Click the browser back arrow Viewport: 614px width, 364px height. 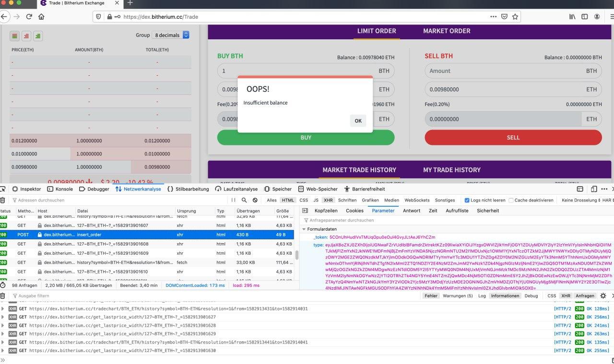pyautogui.click(x=4, y=16)
